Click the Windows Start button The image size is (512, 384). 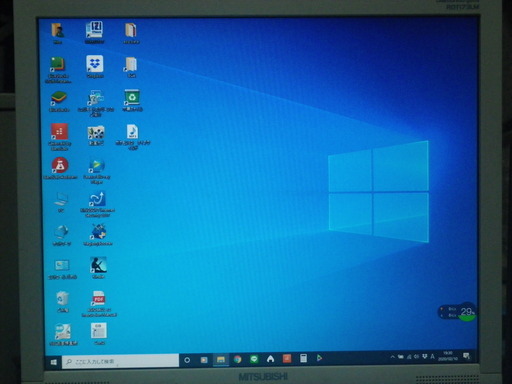(54, 362)
